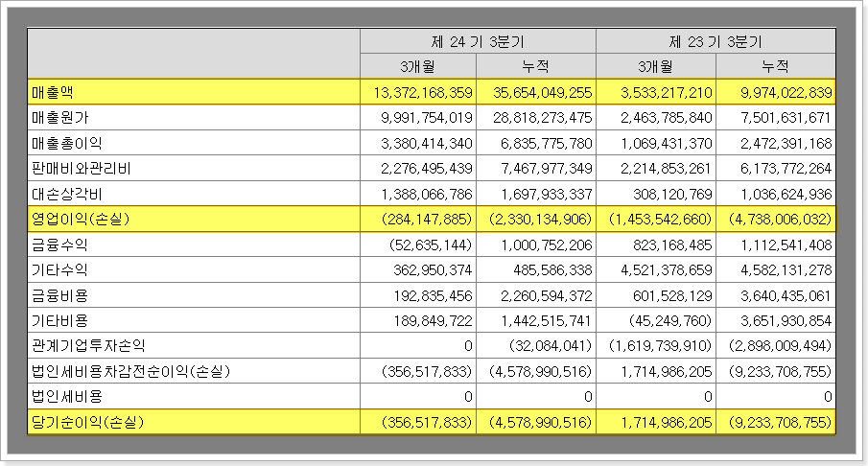Click the value (2,898,009,494)

click(780, 346)
